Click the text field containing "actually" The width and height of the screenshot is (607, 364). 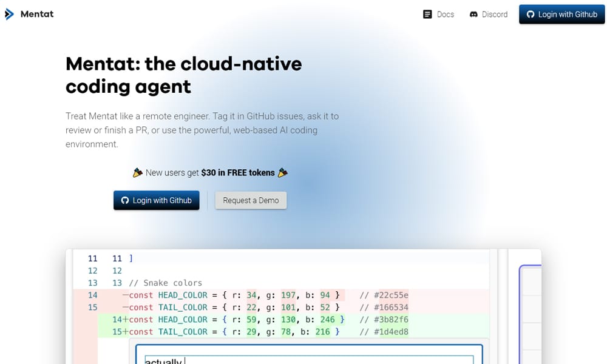(x=308, y=359)
